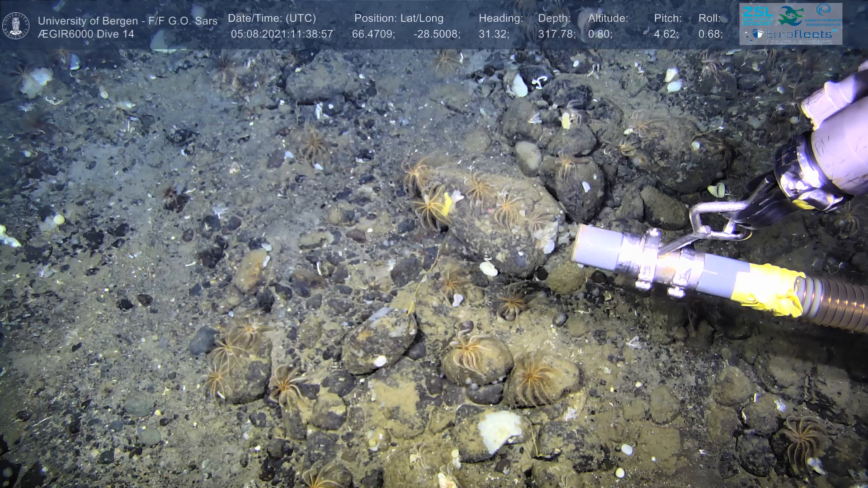Click the Eurofleets+ wordmark
The height and width of the screenshot is (488, 868).
coord(800,34)
